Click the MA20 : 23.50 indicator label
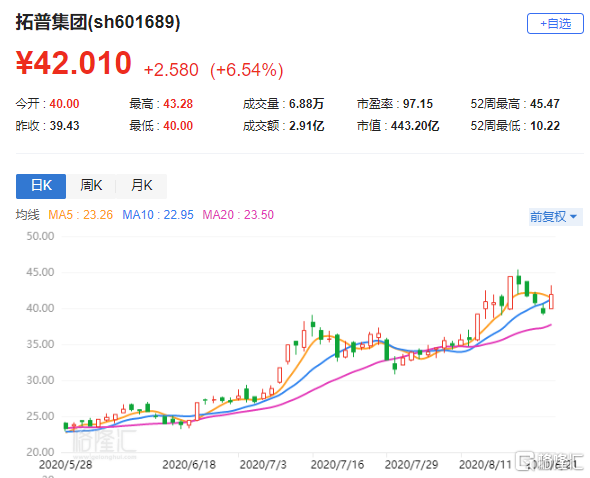This screenshot has height=478, width=590. coord(238,215)
